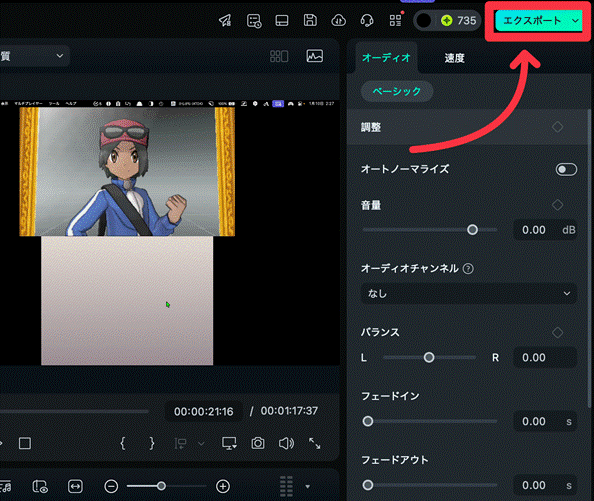Open the task list with clock icon
Screen dimensions: 594x501
254,20
